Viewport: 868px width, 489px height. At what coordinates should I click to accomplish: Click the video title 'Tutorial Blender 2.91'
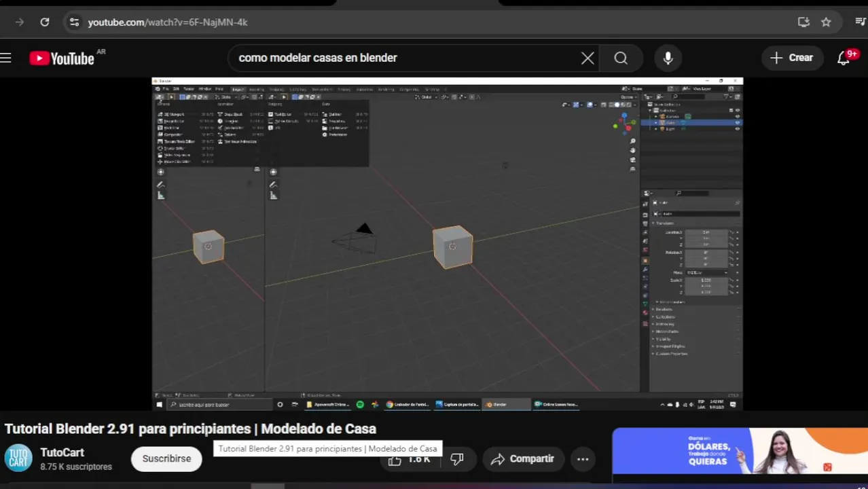[190, 429]
